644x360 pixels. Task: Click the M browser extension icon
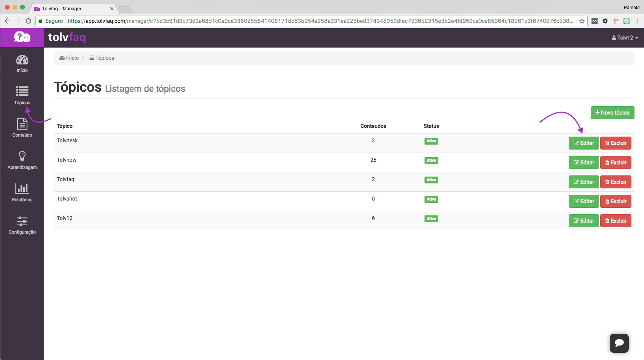(595, 21)
